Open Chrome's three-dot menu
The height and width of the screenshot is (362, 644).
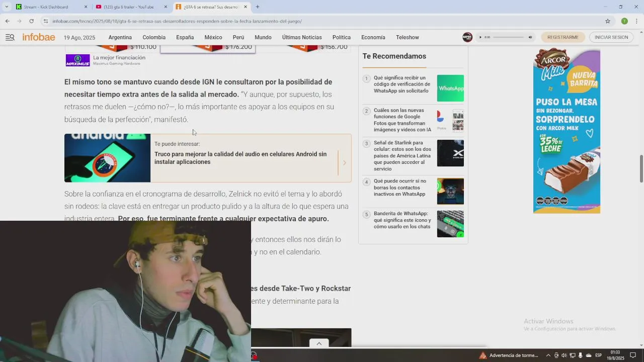[637, 21]
